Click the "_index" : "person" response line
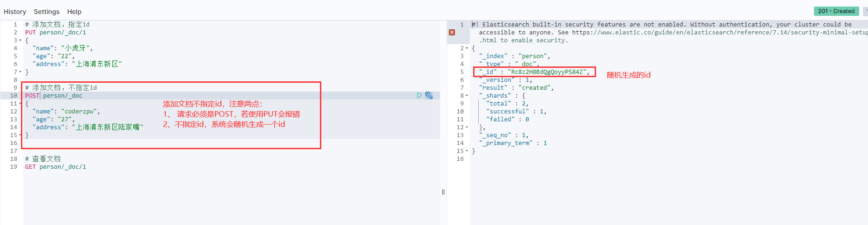The width and height of the screenshot is (868, 225). tap(515, 56)
